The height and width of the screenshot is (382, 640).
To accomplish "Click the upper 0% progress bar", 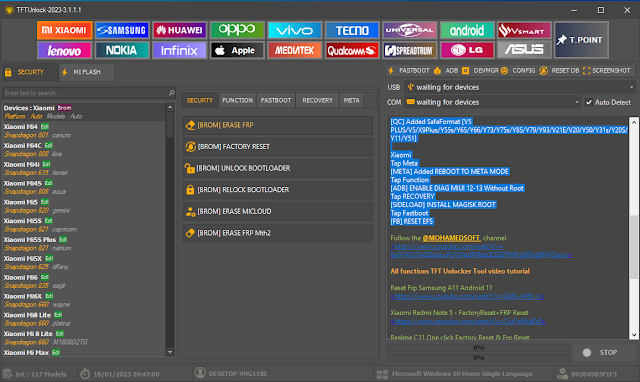I will point(479,348).
